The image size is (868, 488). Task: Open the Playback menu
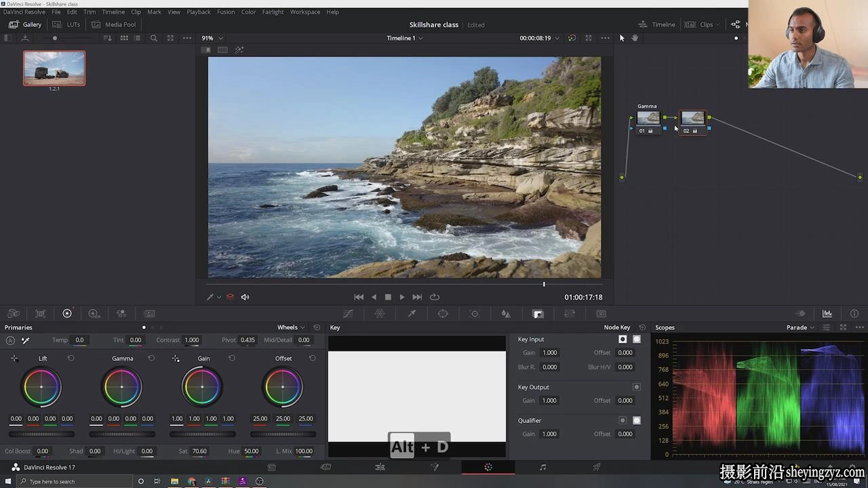coord(199,12)
